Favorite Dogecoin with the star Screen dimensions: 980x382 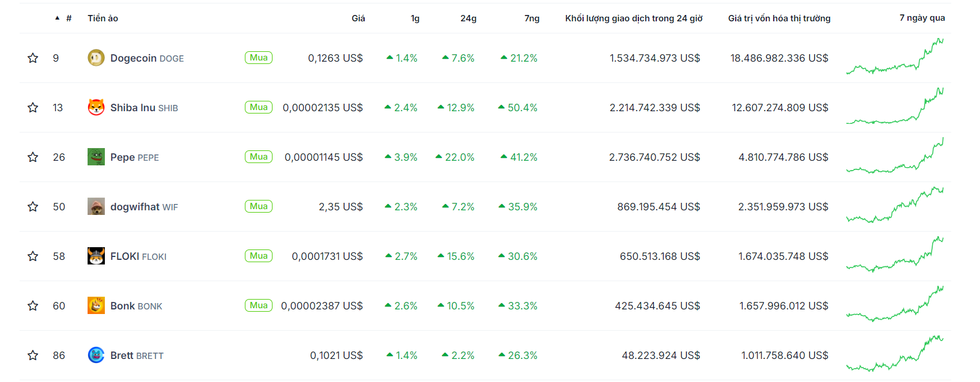coord(33,58)
